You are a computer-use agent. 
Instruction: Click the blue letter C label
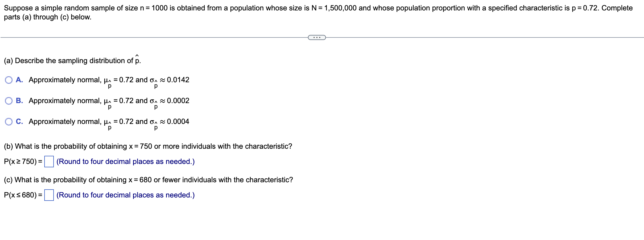19,122
